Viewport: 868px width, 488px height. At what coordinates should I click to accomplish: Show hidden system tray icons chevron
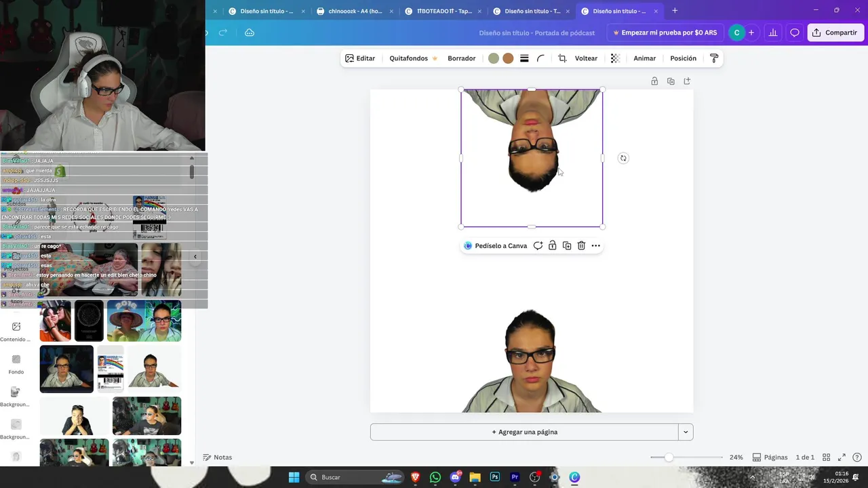click(x=752, y=477)
